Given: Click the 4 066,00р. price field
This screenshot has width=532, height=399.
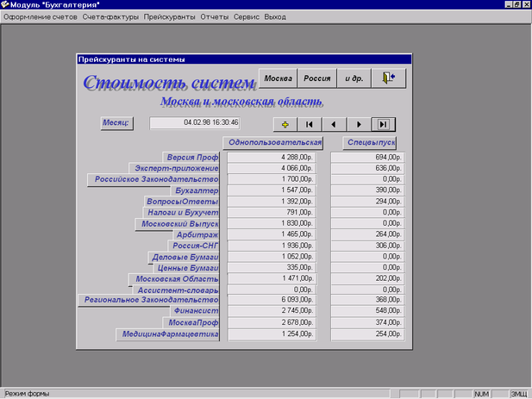Looking at the screenshot, I should point(272,169).
